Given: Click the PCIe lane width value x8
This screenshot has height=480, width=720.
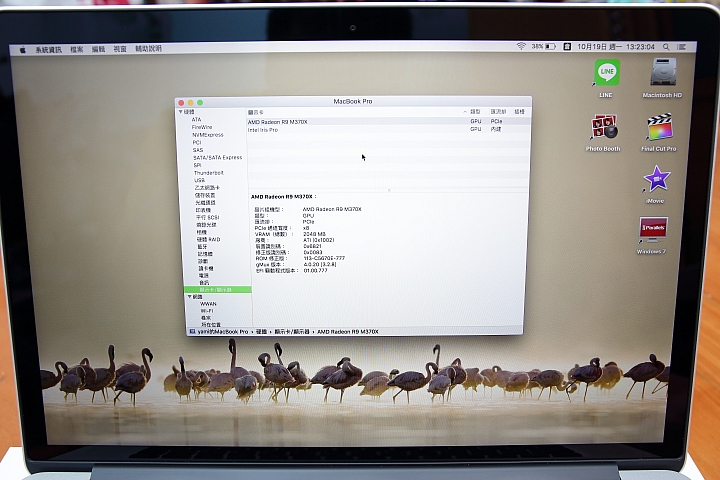Looking at the screenshot, I should (306, 228).
